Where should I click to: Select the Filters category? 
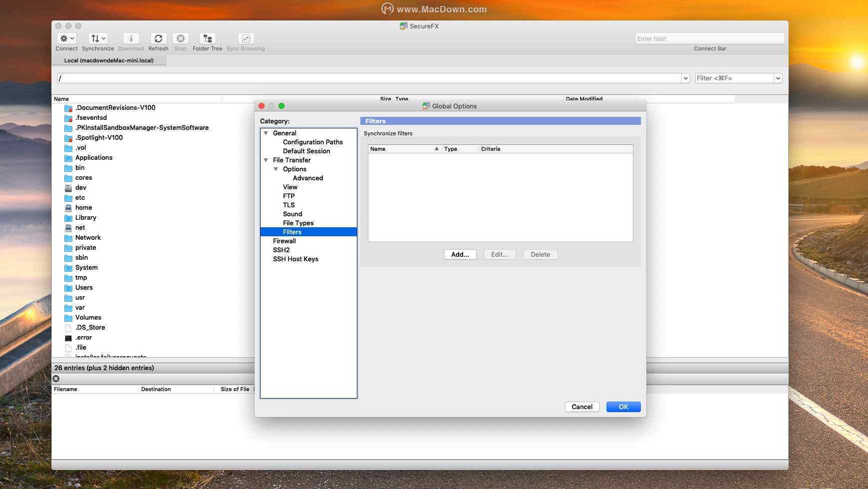pos(308,232)
